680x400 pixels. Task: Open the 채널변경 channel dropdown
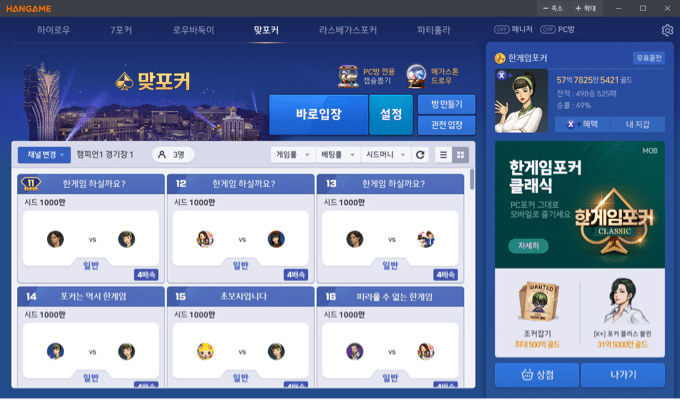44,155
